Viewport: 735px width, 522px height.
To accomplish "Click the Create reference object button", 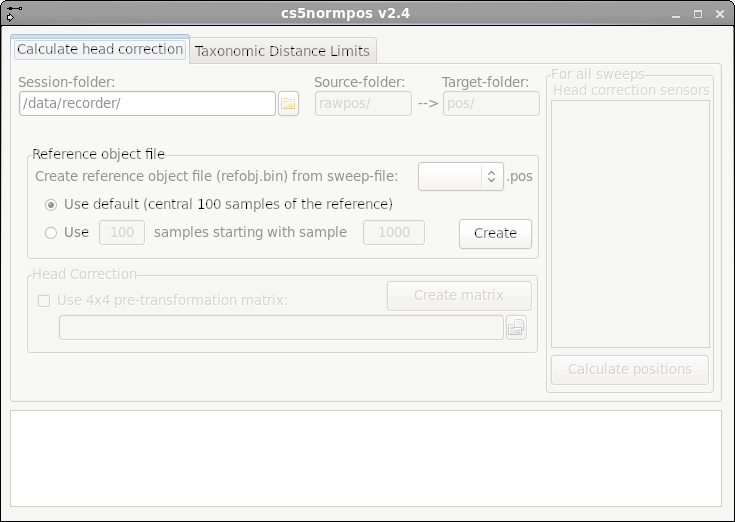I will (495, 233).
